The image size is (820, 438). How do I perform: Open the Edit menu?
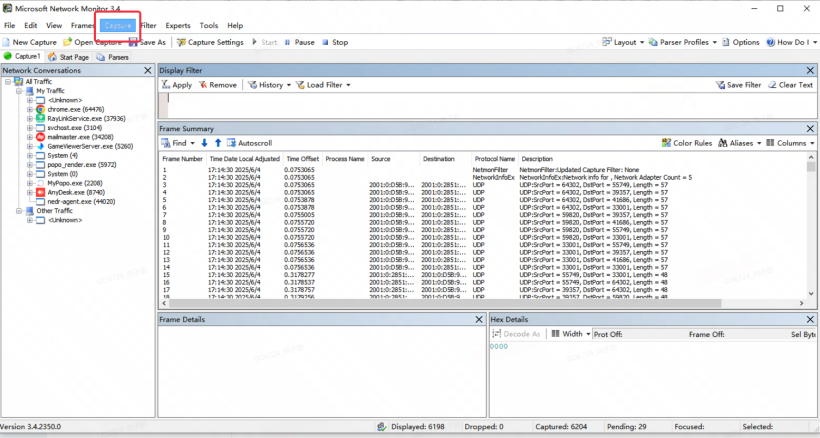[x=31, y=25]
